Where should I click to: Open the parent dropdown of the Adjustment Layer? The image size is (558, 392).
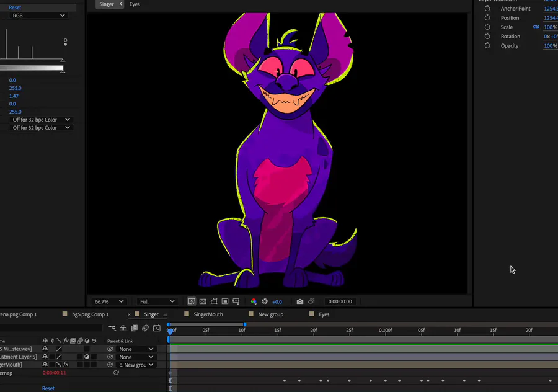coord(136,357)
